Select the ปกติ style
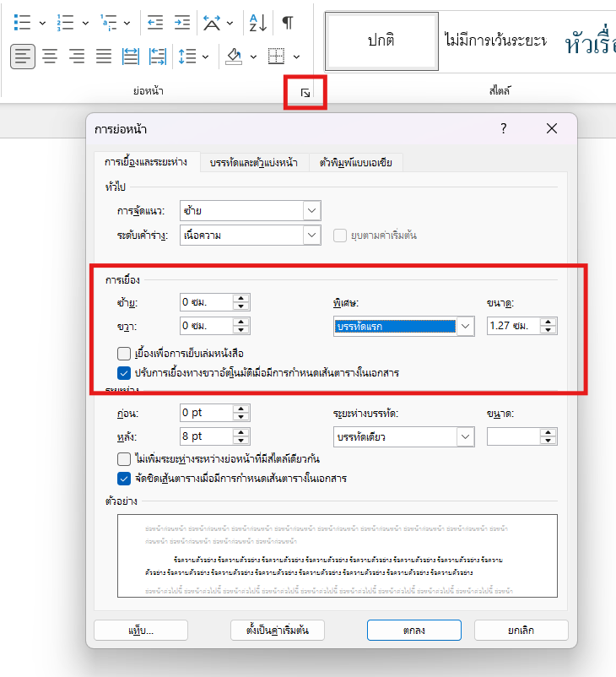Screen dimensions: 616x677 (381, 41)
